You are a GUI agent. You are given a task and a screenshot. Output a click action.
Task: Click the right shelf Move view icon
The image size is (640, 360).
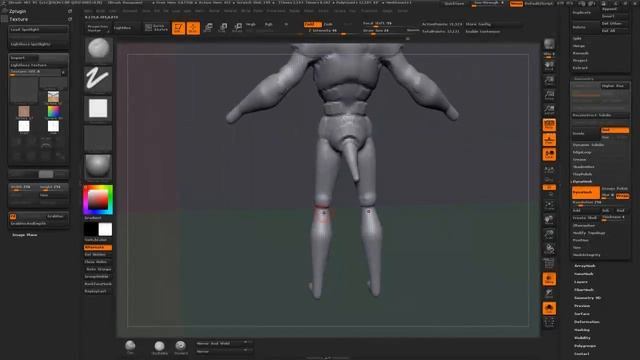(549, 220)
